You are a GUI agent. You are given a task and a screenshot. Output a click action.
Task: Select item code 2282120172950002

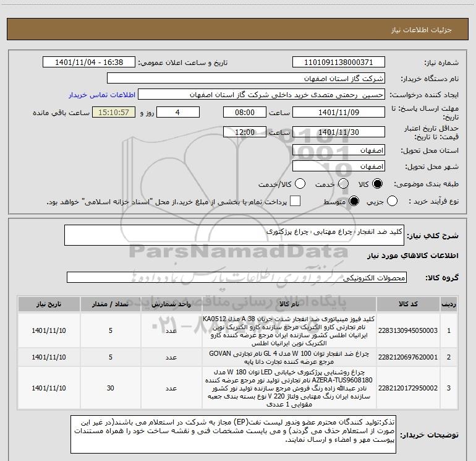tap(408, 388)
